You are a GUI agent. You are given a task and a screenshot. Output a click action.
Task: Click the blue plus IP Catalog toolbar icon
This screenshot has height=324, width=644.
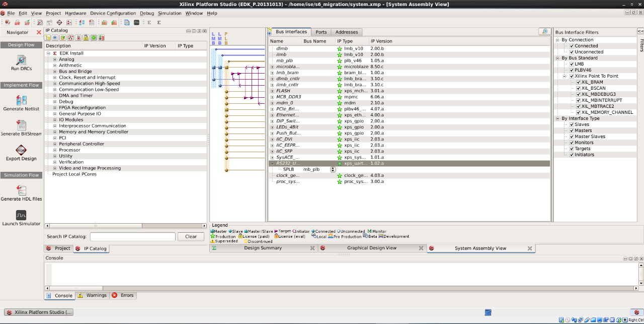click(x=55, y=38)
